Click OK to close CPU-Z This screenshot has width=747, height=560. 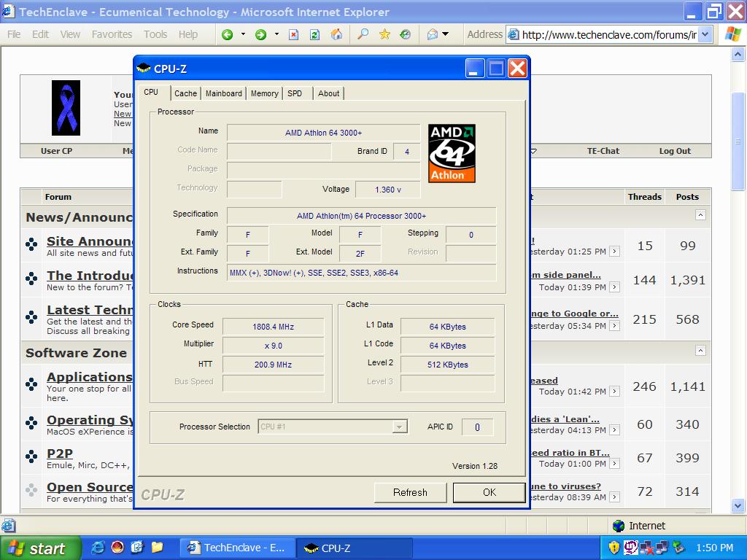[x=489, y=492]
